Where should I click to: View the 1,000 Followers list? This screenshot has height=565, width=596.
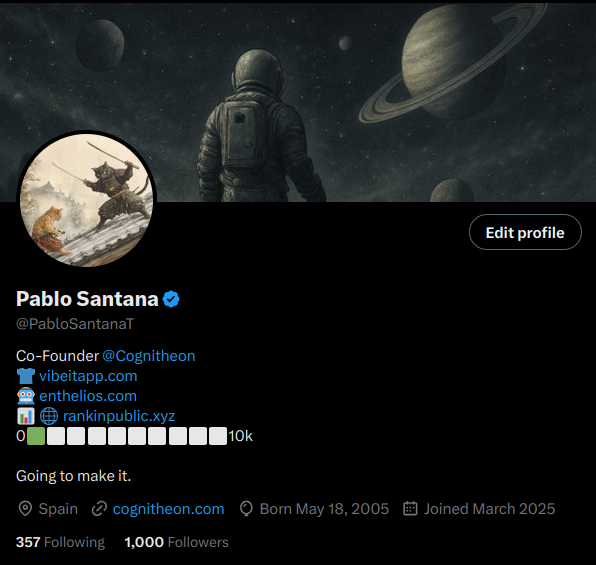click(x=176, y=542)
